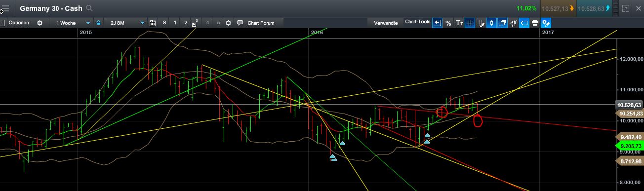Open the Chart Forum
This screenshot has height=191, width=644.
256,23
